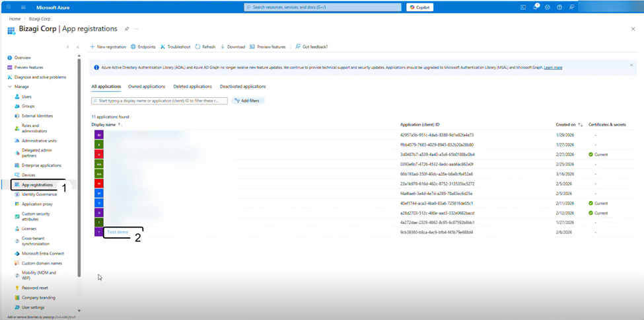Click client ID 9cb39360-b8ca-4ec9-bfb4-f45b79e688d4
Image resolution: width=644 pixels, height=320 pixels.
[437, 232]
